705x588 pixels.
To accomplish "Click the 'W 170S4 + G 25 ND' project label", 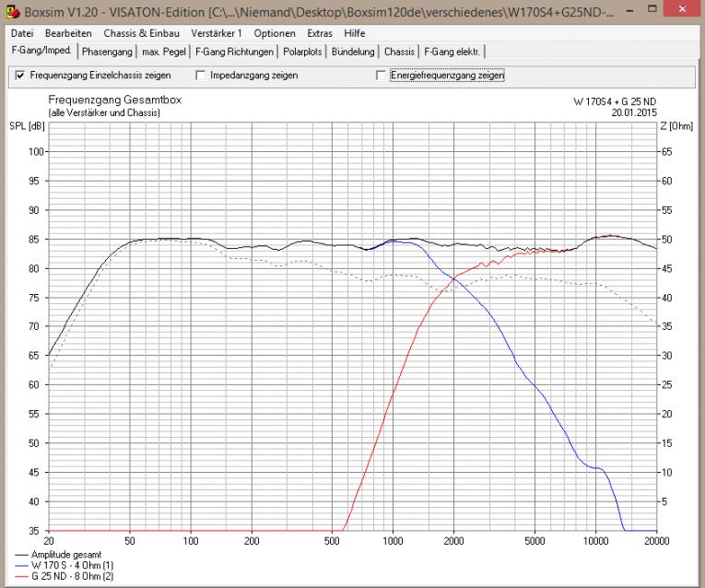I will click(615, 101).
